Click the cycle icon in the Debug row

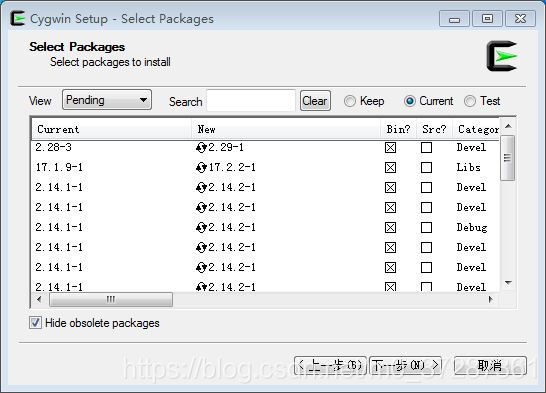pos(201,228)
